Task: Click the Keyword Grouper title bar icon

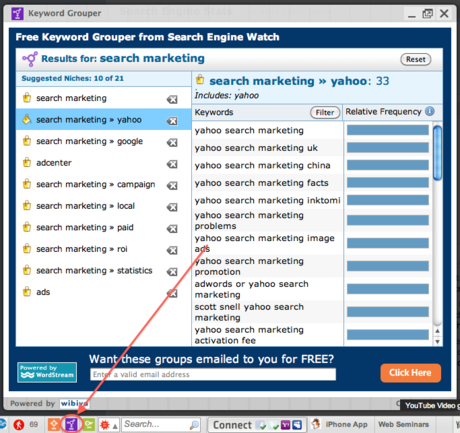Action: [17, 14]
